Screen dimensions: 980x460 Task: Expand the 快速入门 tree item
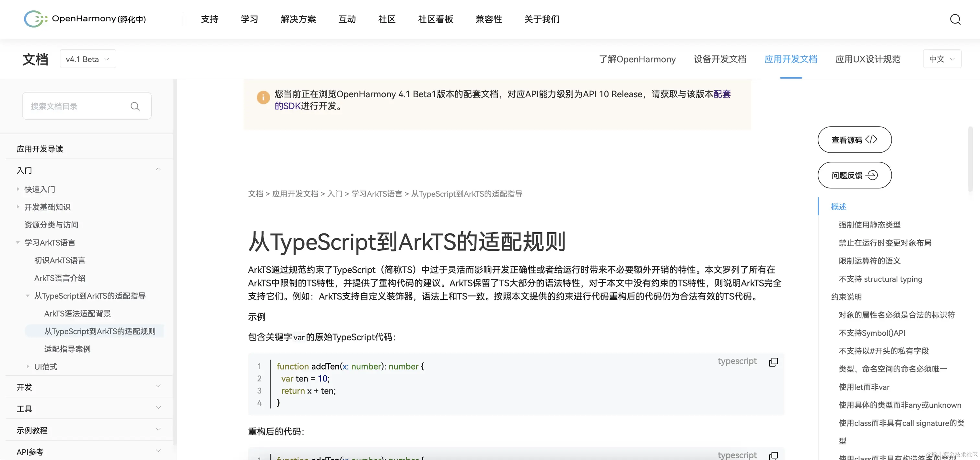[18, 189]
